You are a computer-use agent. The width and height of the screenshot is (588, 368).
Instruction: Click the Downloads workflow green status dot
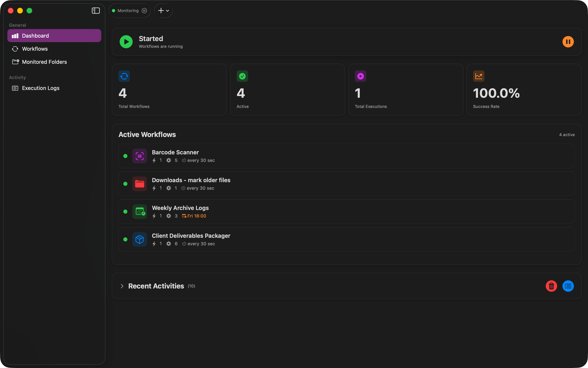point(125,184)
